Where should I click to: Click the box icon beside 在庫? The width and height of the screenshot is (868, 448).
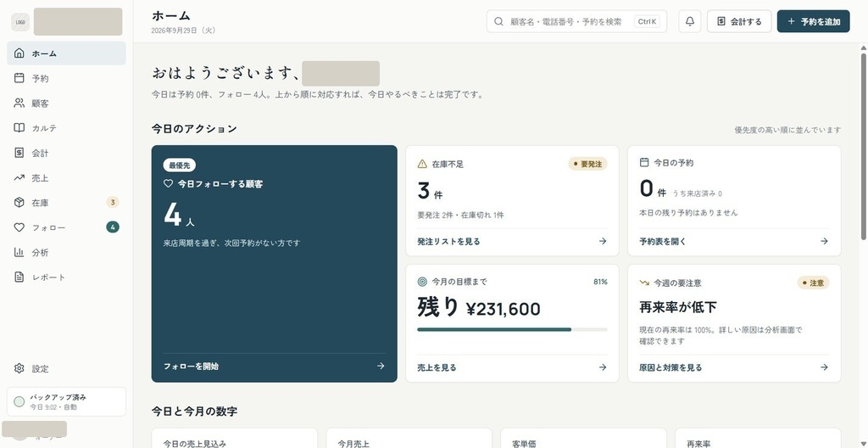pos(19,203)
